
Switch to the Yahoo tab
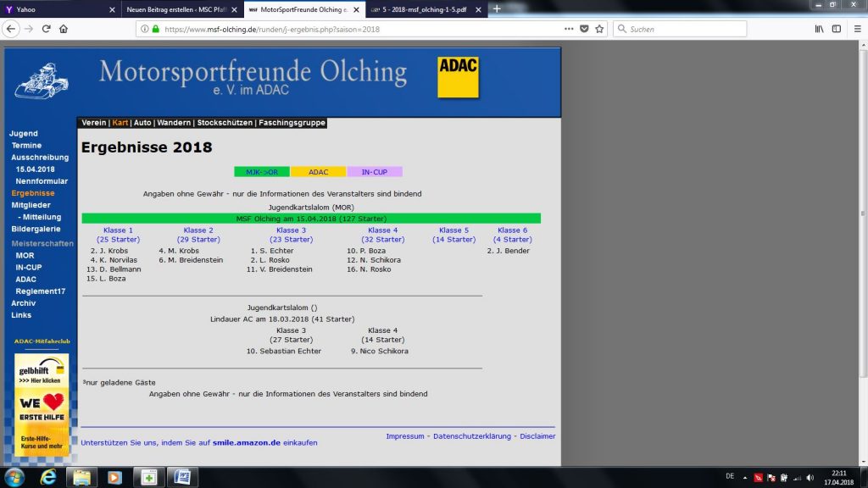click(59, 8)
